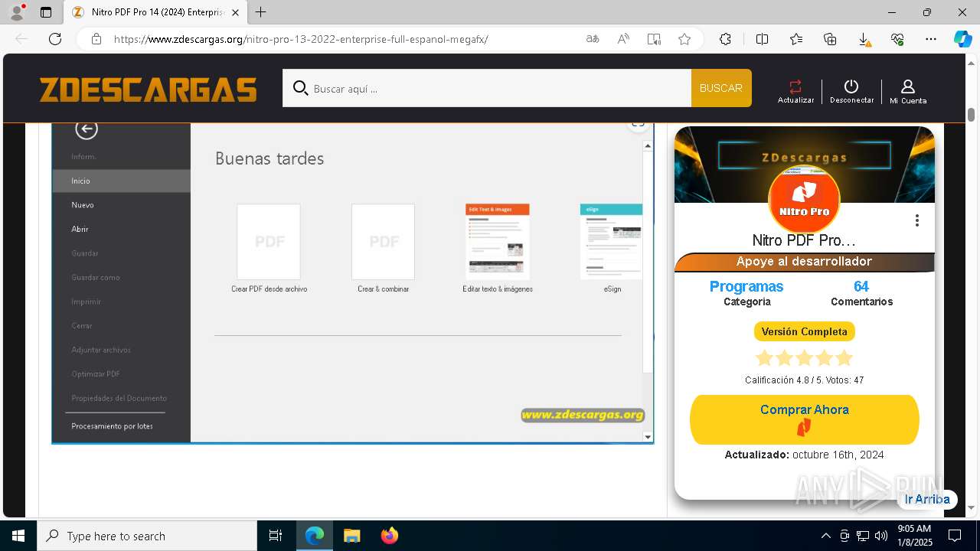Select Imprimir in the Nitro sidebar
980x551 pixels.
tap(86, 302)
